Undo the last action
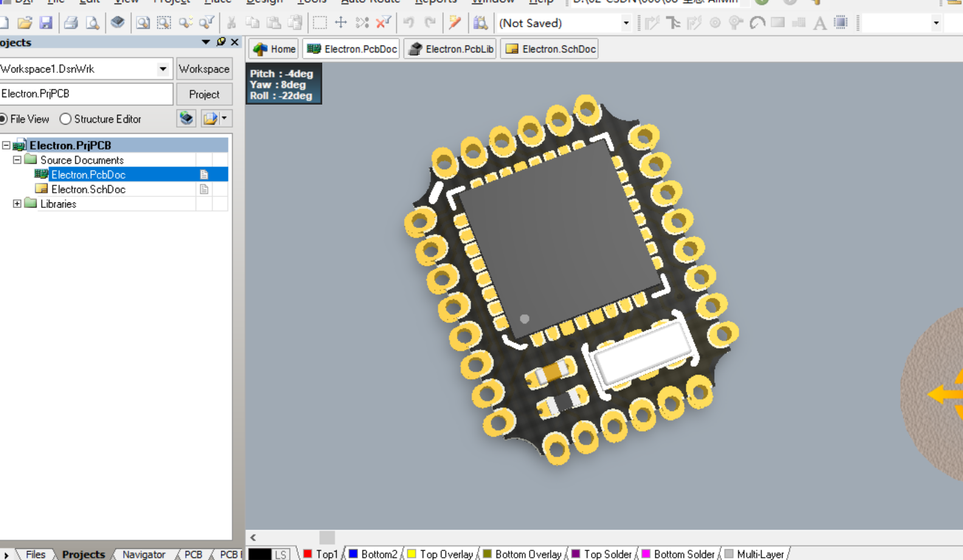The height and width of the screenshot is (560, 963). [409, 23]
